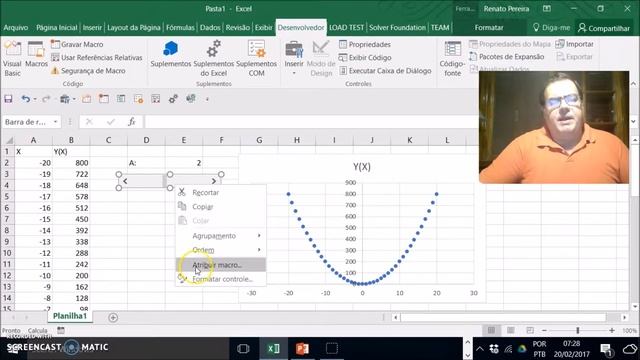
Task: Click the zoom slider handle
Action: pos(578,330)
